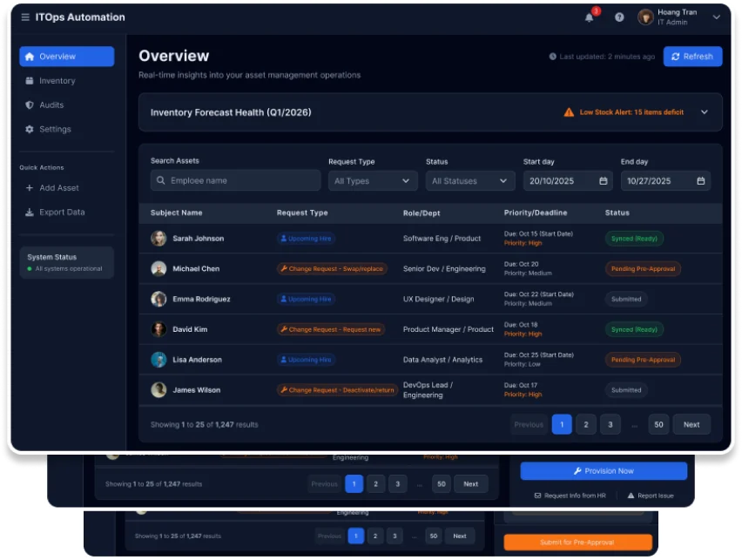
Task: Open the All Types dropdown
Action: (373, 181)
